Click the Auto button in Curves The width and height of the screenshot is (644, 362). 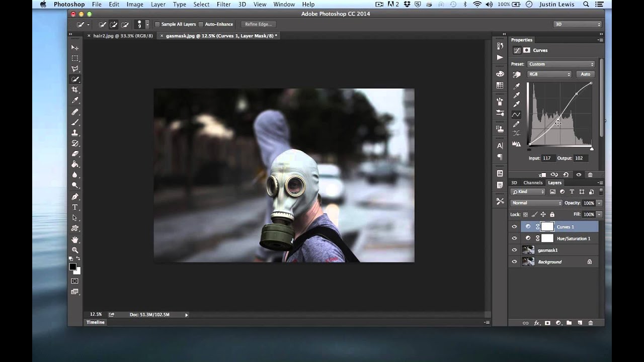click(x=585, y=74)
